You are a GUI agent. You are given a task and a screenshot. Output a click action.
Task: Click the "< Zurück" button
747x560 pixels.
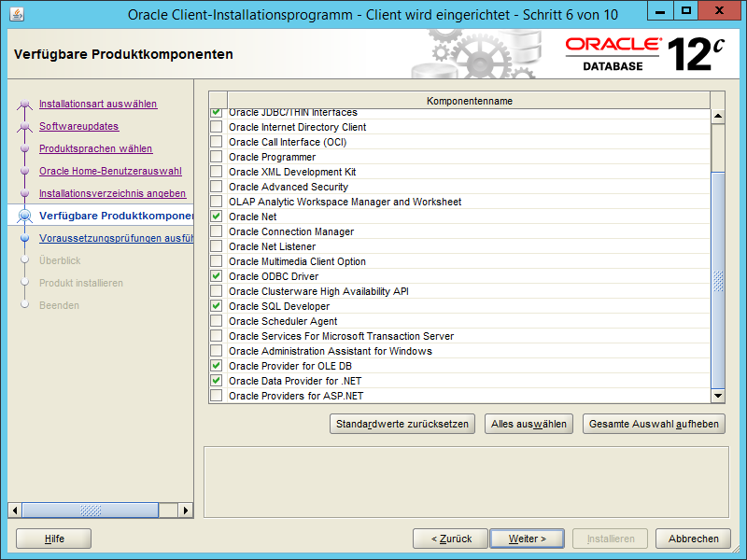coord(449,539)
